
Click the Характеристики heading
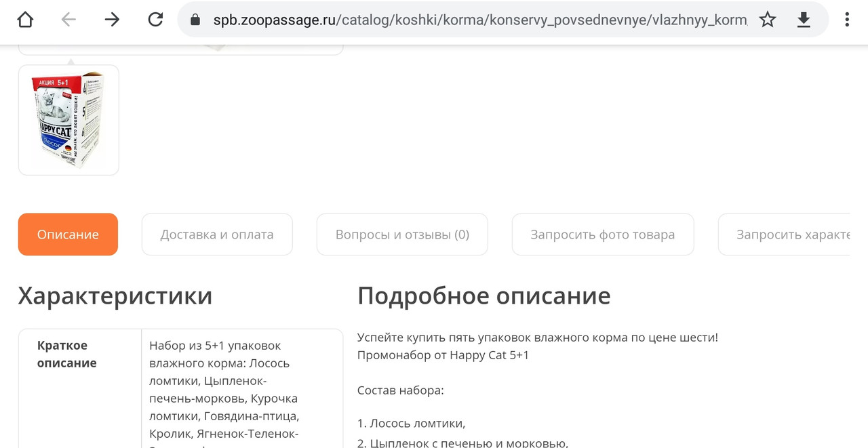tap(115, 296)
